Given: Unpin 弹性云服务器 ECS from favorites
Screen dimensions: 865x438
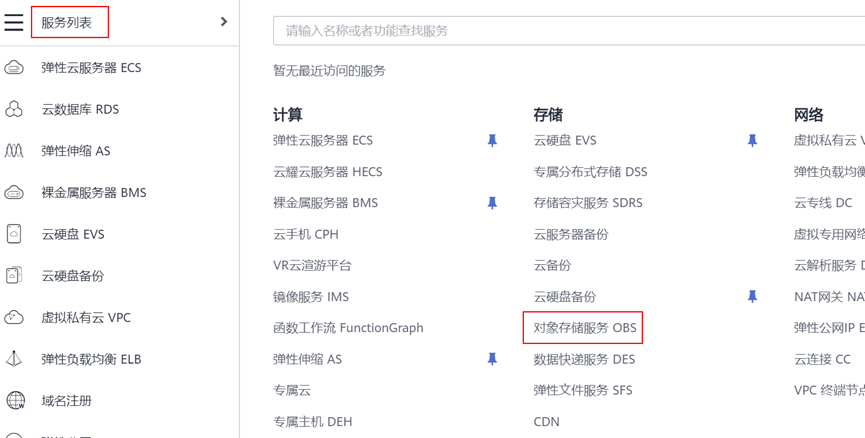Looking at the screenshot, I should [x=492, y=141].
